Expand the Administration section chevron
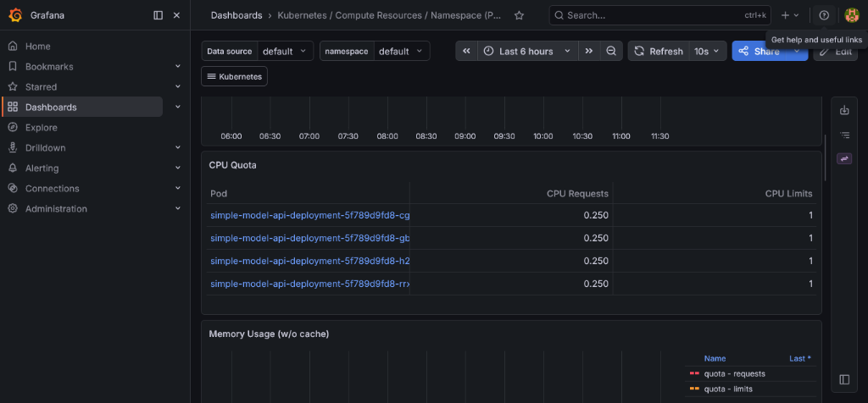Viewport: 868px width, 403px height. pyautogui.click(x=178, y=209)
